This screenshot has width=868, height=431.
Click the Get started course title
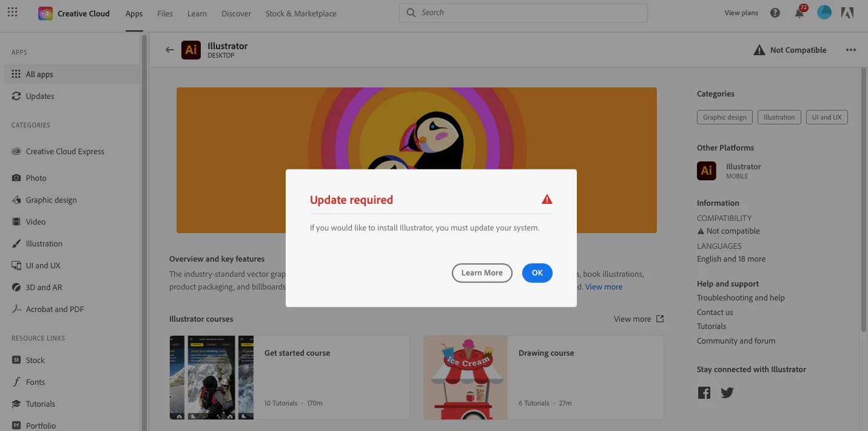click(297, 353)
